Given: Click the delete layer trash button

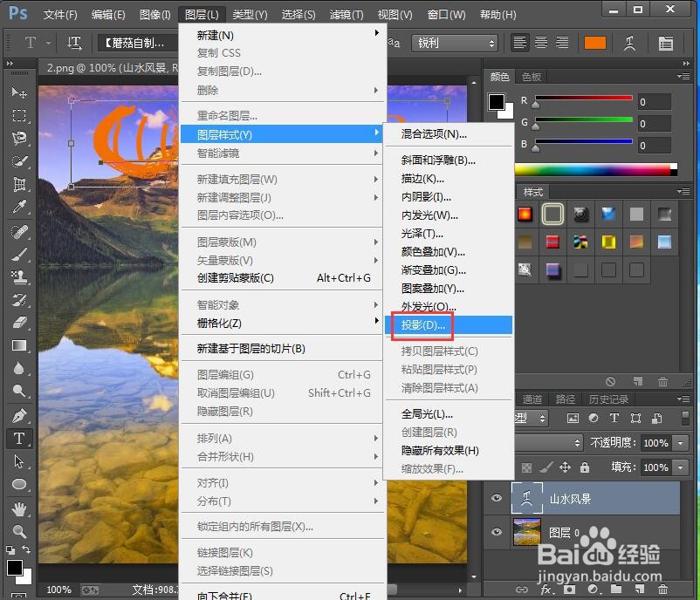Looking at the screenshot, I should [662, 590].
